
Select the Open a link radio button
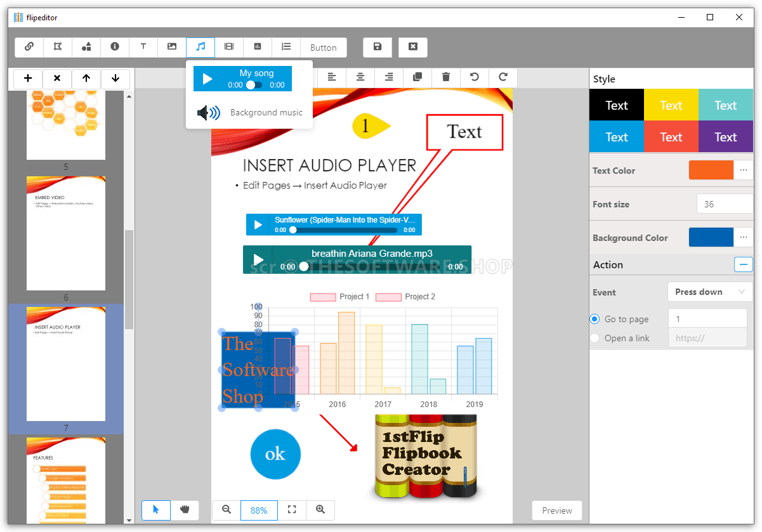(594, 338)
